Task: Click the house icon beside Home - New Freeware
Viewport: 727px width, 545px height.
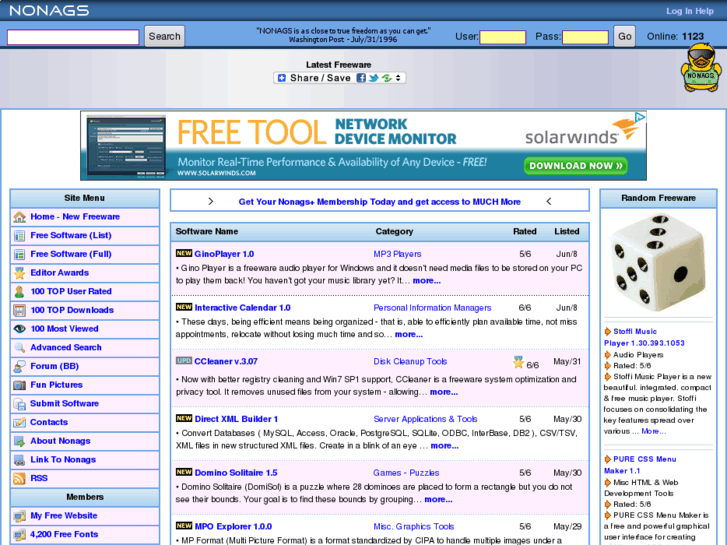Action: pyautogui.click(x=19, y=217)
